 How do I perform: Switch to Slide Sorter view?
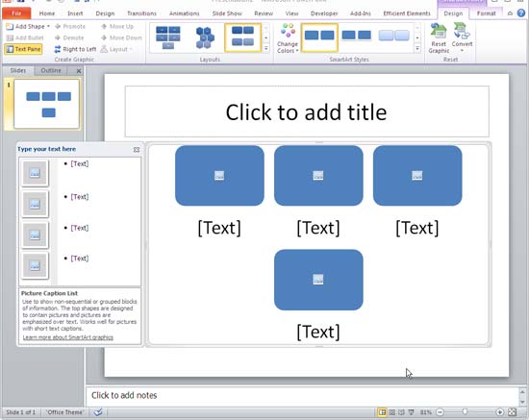point(392,412)
